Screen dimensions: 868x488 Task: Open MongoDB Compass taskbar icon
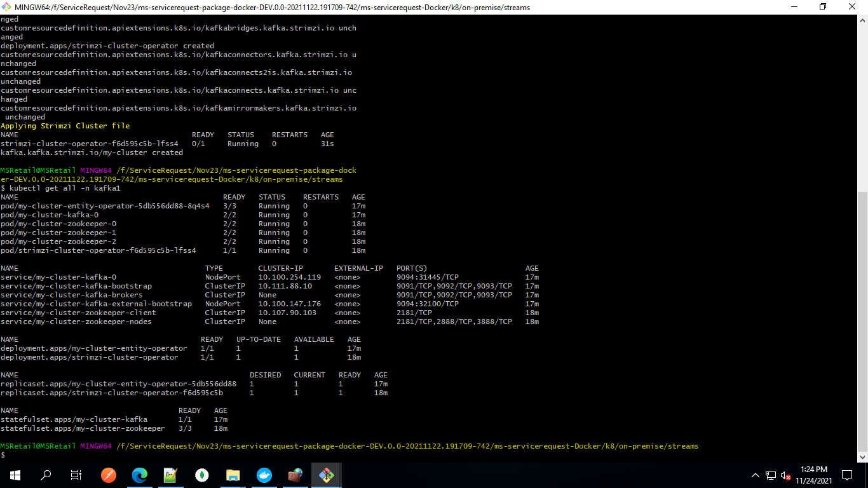tap(202, 475)
